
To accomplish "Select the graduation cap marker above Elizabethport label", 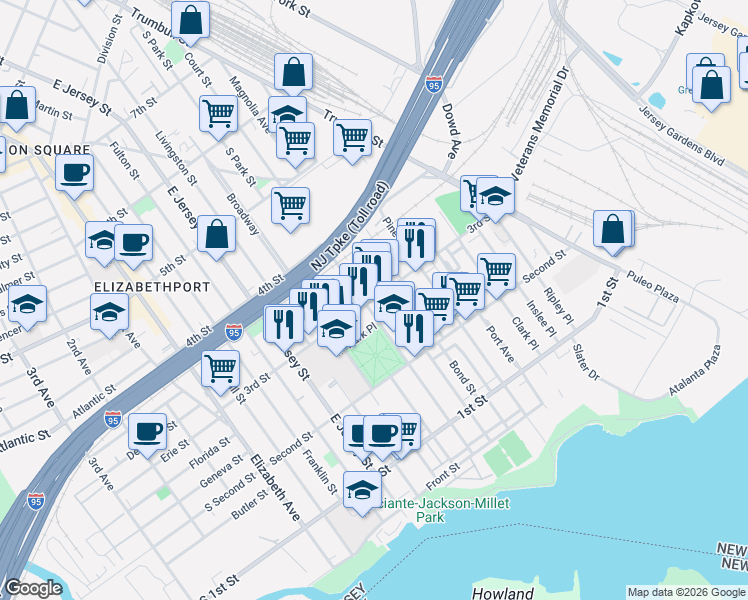I will pyautogui.click(x=102, y=243).
